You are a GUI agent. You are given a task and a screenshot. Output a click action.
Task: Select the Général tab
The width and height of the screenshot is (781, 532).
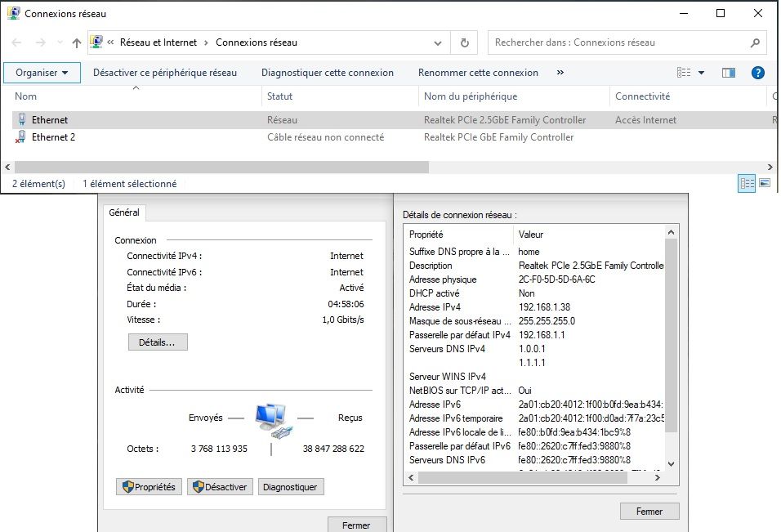pos(124,212)
